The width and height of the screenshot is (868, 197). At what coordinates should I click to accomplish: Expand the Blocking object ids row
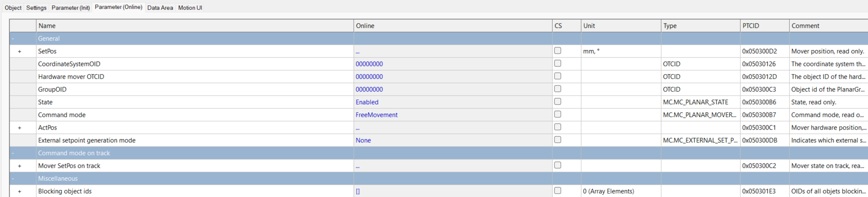click(19, 192)
